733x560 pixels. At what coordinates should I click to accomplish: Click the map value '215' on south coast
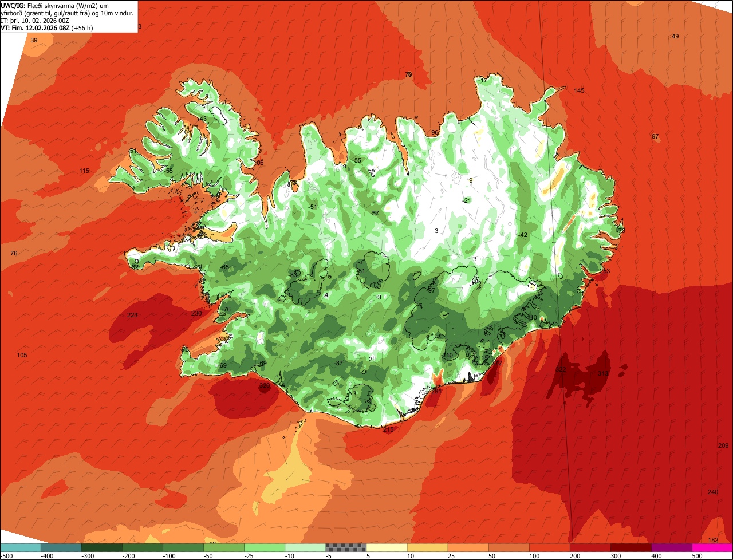coord(388,429)
